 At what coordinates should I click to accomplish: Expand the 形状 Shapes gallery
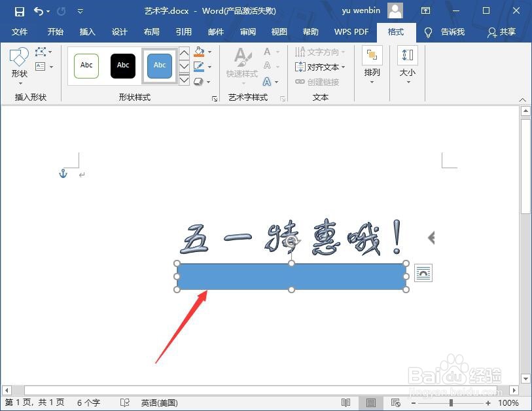pyautogui.click(x=19, y=82)
